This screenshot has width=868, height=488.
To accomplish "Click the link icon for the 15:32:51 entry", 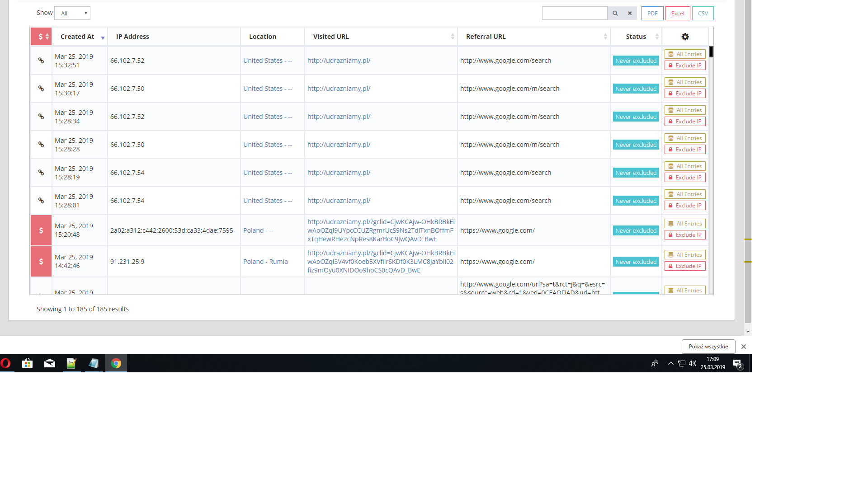I will [x=41, y=61].
